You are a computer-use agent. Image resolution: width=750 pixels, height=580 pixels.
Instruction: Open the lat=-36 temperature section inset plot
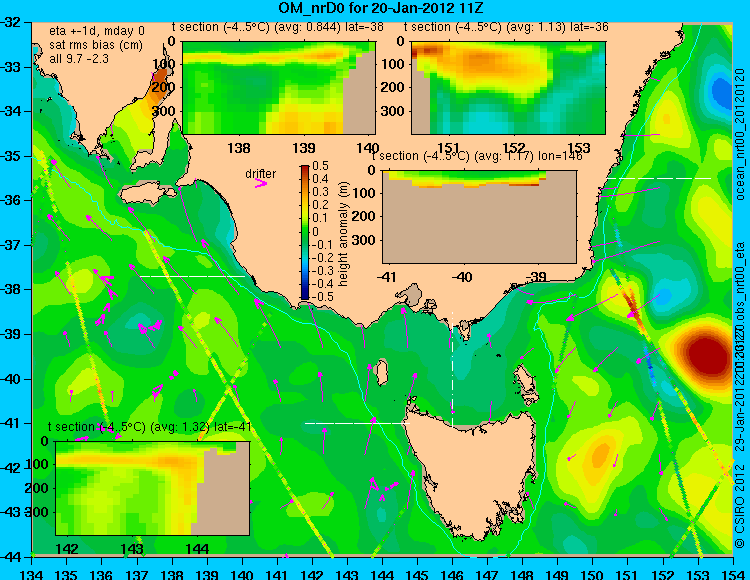508,88
